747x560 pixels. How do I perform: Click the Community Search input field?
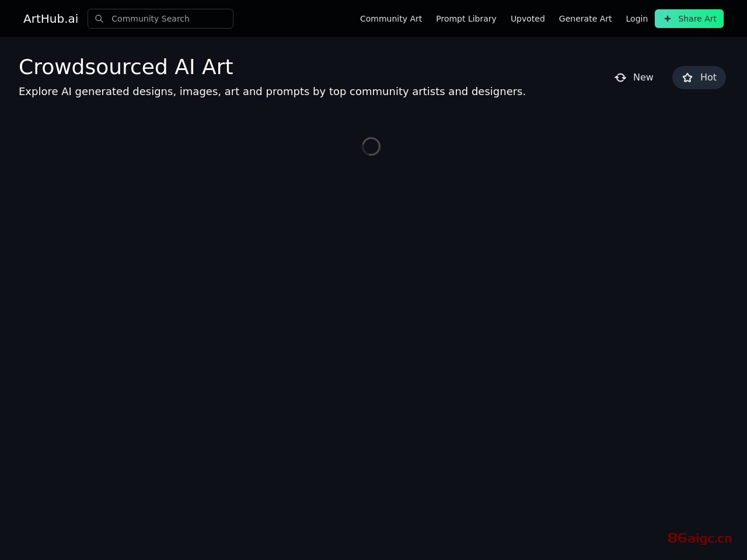pos(160,19)
